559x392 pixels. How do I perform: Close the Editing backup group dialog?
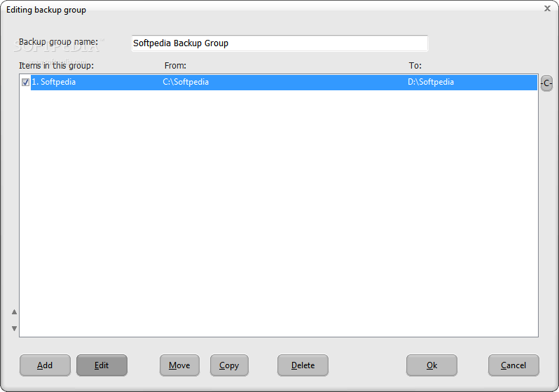tap(548, 8)
